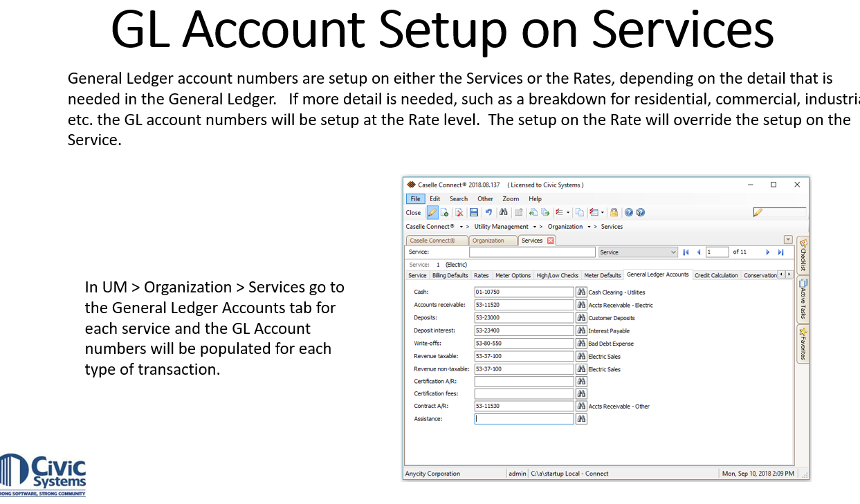Click the padlock toolbar icon
Image resolution: width=860 pixels, height=504 pixels.
click(614, 212)
